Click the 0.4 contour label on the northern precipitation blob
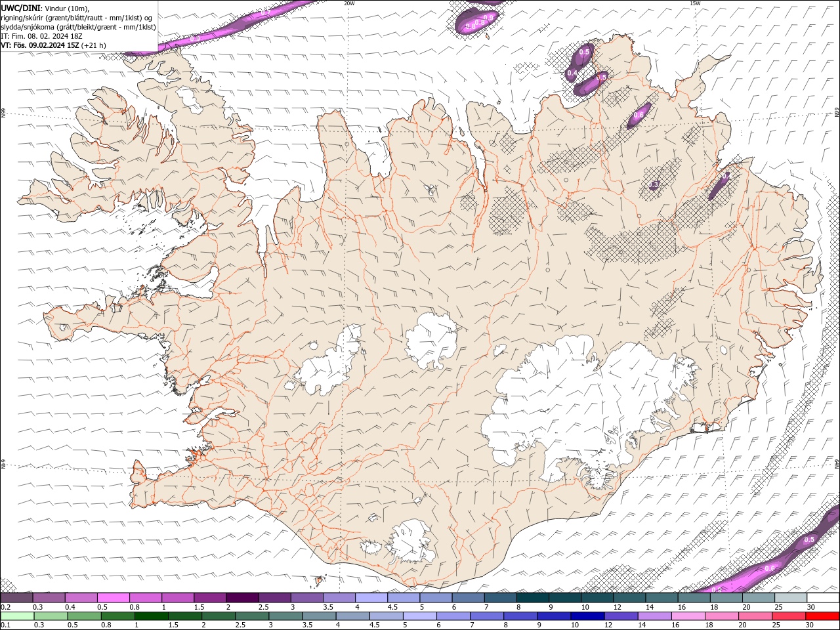Image resolution: width=840 pixels, height=630 pixels. (x=572, y=73)
